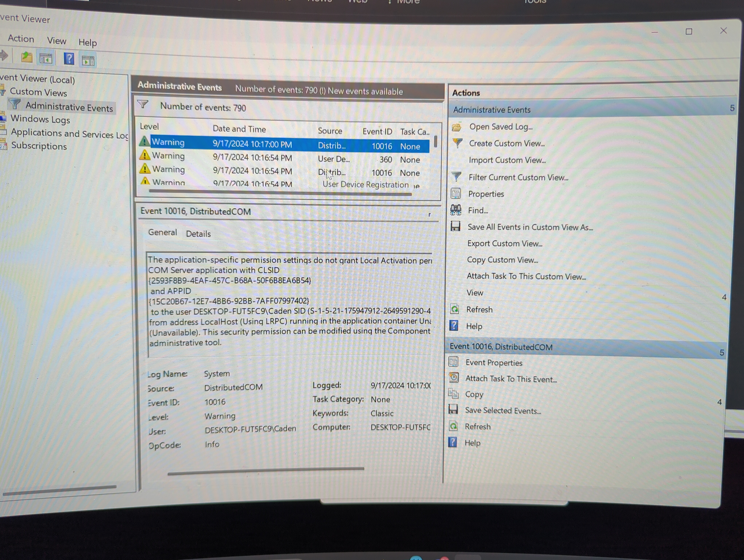
Task: Click the Attach Task To This Event clock icon
Action: (454, 378)
